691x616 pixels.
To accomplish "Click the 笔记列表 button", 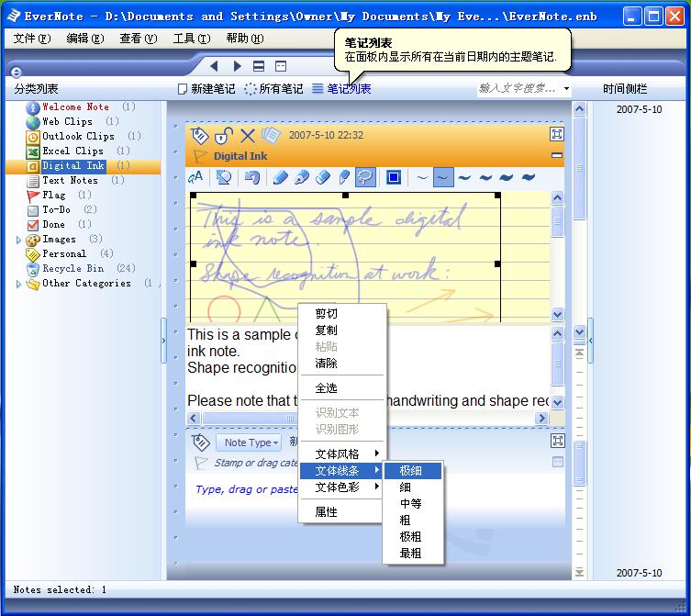I will pyautogui.click(x=341, y=89).
